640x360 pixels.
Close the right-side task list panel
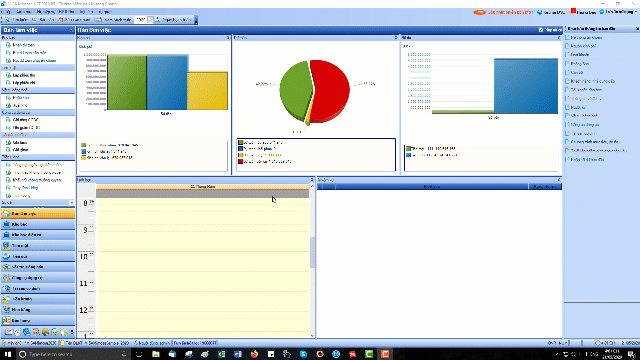click(637, 29)
